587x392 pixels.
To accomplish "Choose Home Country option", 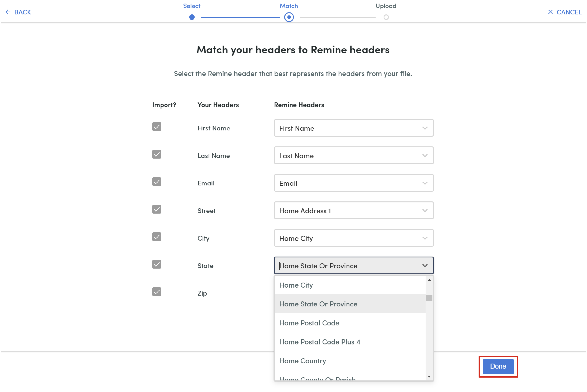I will coord(350,361).
